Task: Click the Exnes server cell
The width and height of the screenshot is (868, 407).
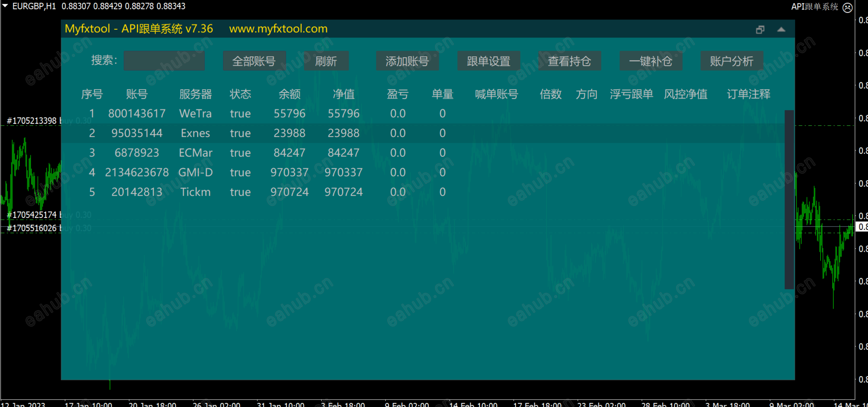Action: tap(195, 133)
